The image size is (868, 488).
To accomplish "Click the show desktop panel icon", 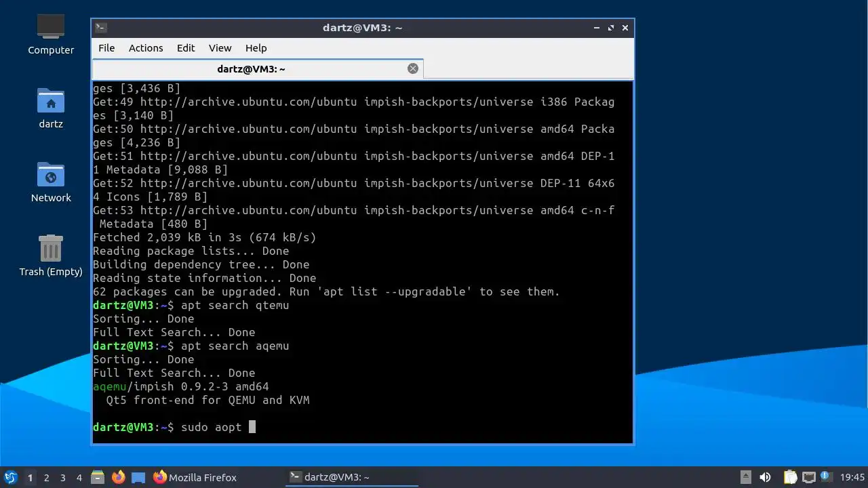I will tap(138, 477).
